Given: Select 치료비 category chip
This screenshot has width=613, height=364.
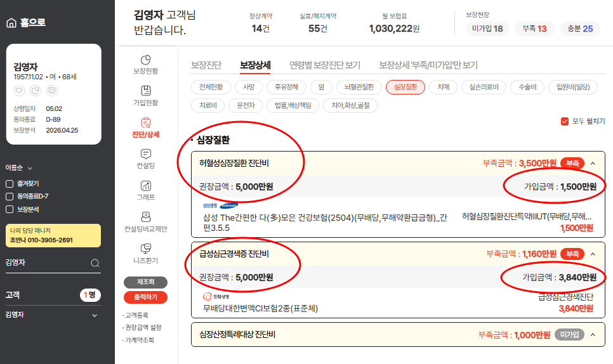Looking at the screenshot, I should tap(208, 105).
